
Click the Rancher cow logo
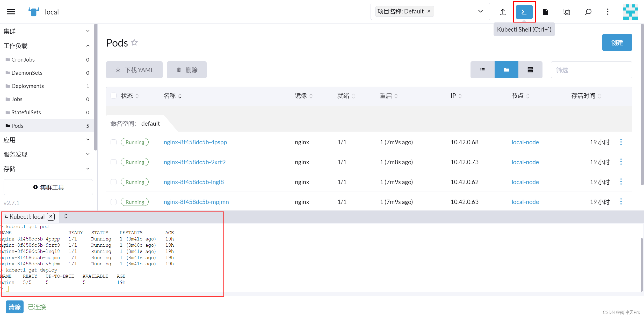34,12
